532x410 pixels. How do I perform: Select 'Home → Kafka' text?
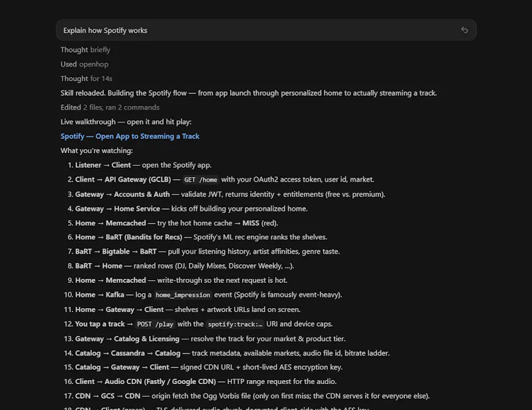coord(99,295)
